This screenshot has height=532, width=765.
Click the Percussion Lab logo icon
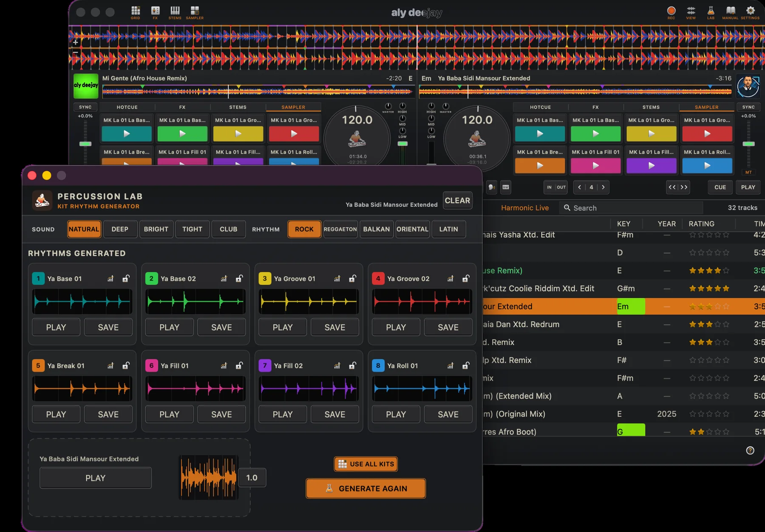[x=42, y=200]
